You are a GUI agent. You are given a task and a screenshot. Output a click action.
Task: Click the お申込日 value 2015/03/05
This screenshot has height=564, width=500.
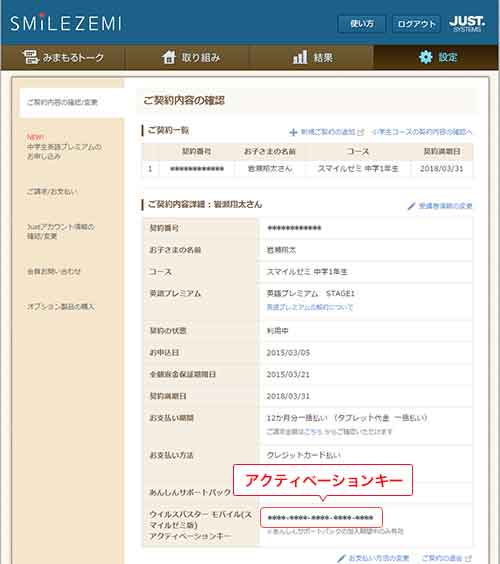click(288, 353)
